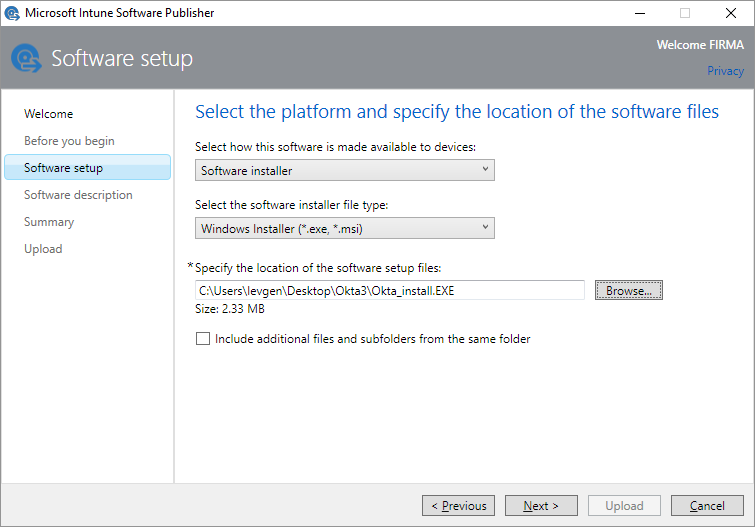This screenshot has height=527, width=755.
Task: Select the Before you begin step
Action: (x=69, y=141)
